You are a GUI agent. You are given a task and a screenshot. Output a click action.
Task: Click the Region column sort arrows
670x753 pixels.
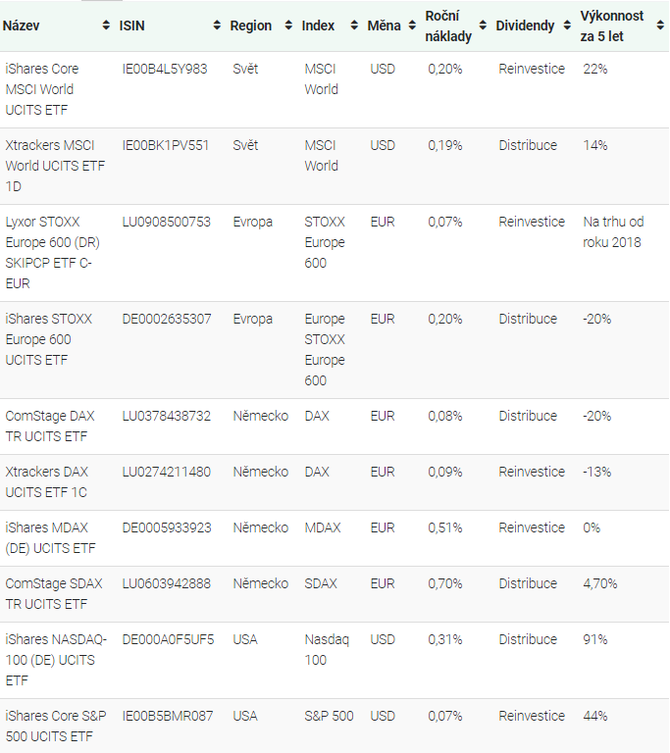[289, 25]
